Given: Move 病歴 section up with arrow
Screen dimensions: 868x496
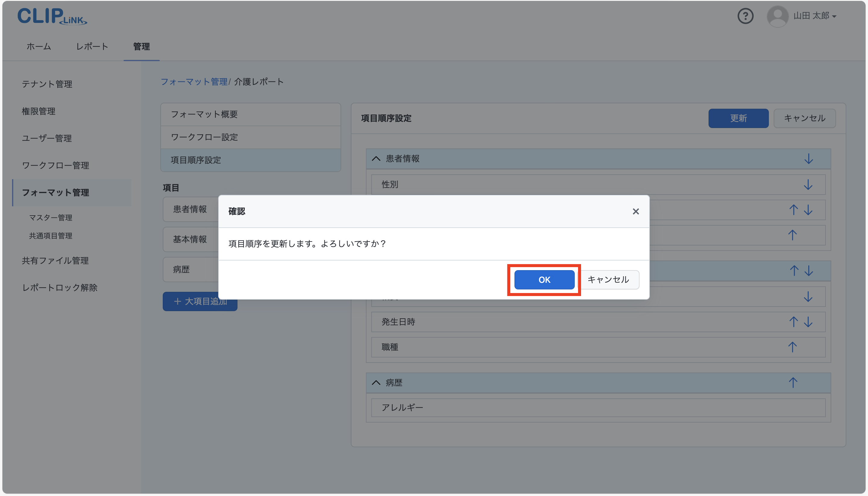Looking at the screenshot, I should 793,382.
